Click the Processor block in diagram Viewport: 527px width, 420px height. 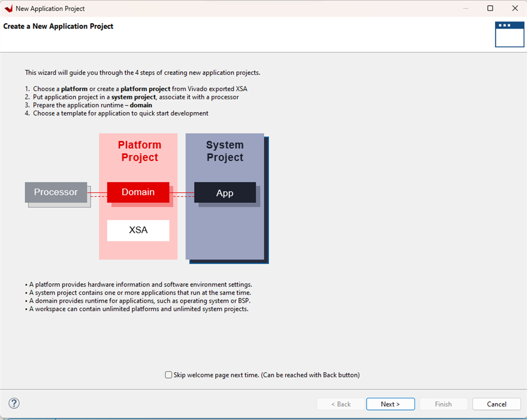pyautogui.click(x=56, y=192)
